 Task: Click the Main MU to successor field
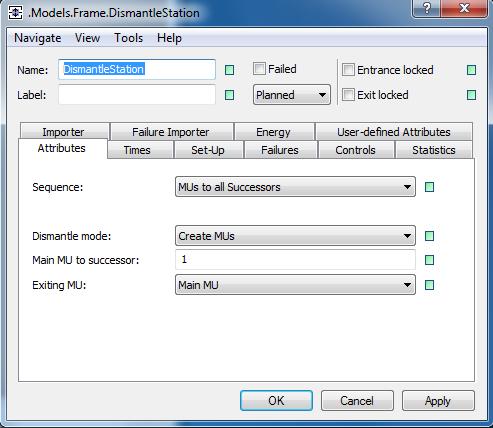[295, 260]
